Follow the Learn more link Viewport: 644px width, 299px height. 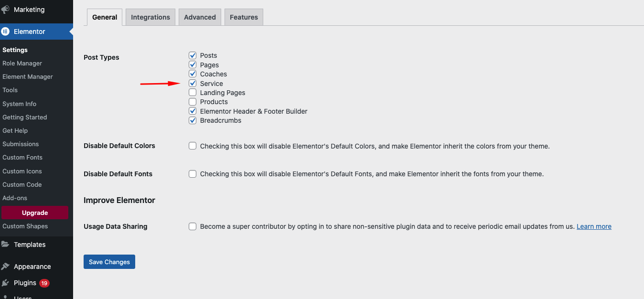[x=594, y=226]
